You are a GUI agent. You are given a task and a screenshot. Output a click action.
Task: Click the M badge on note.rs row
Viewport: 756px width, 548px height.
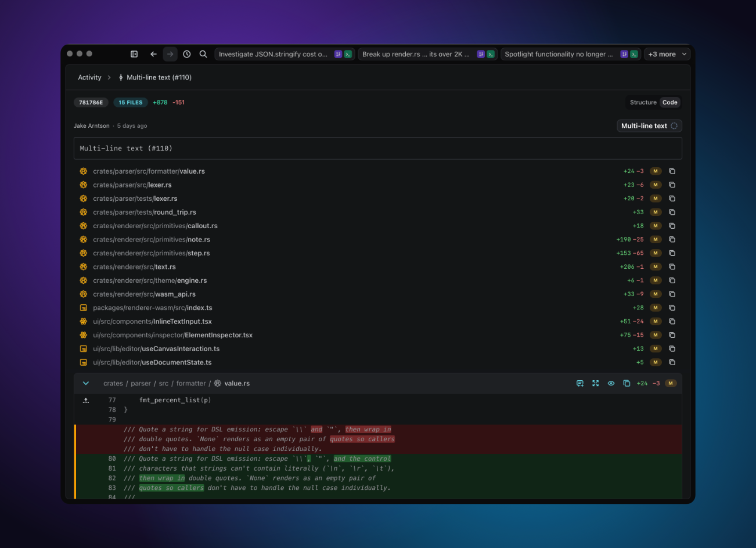point(656,239)
